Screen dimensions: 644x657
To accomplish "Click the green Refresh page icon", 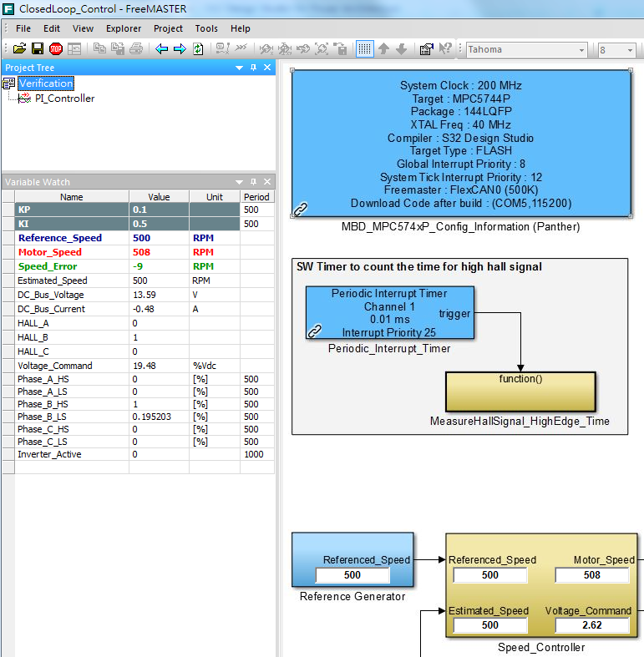I will click(x=198, y=49).
